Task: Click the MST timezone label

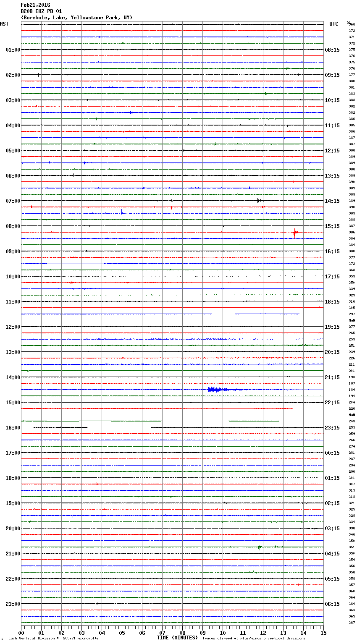Action: coord(4,24)
